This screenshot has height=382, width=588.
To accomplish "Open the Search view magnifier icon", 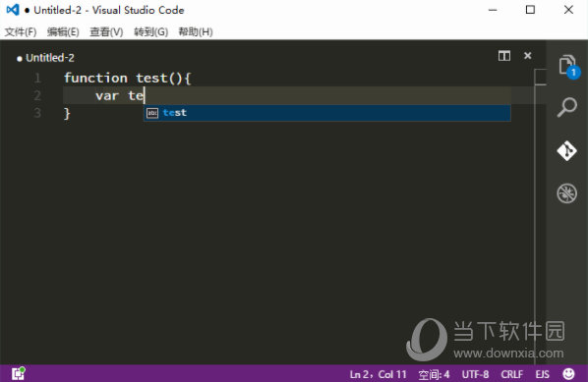I will 567,107.
